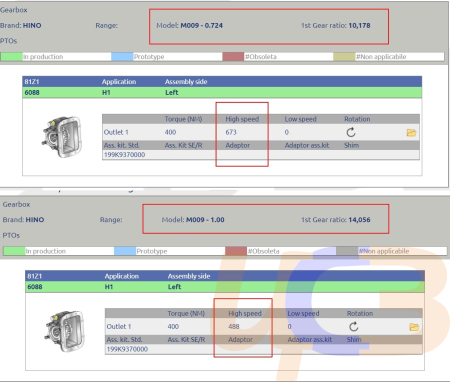This screenshot has height=382, width=450.
Task: Click the Left assembly side in M009 - 1.00 panel
Action: [174, 287]
